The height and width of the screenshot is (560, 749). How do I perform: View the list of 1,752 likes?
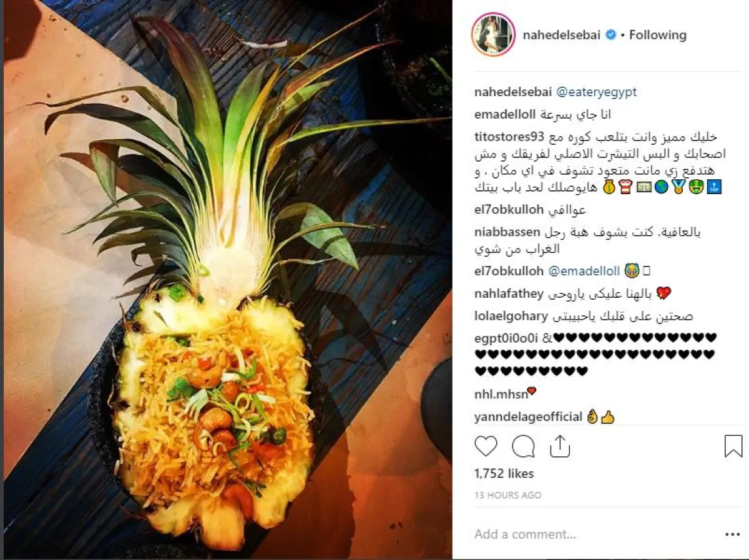(x=504, y=474)
